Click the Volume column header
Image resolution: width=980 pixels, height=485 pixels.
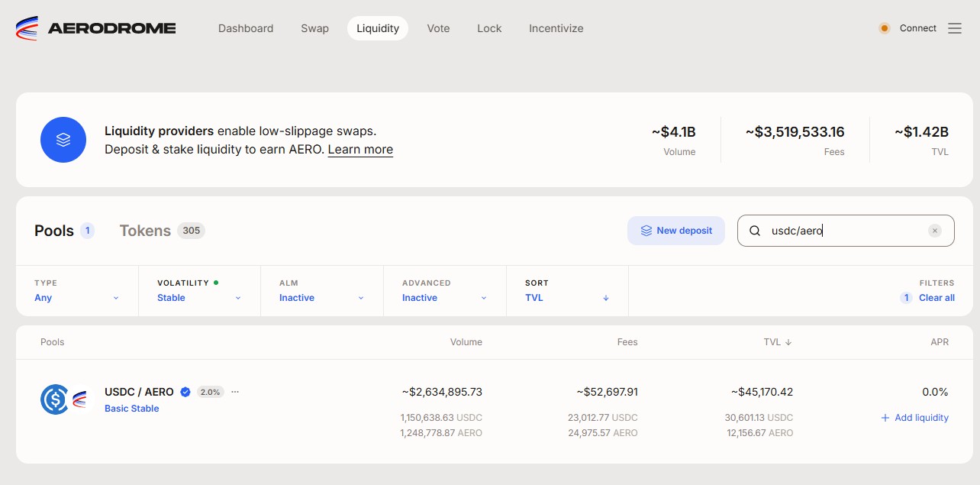(x=466, y=342)
